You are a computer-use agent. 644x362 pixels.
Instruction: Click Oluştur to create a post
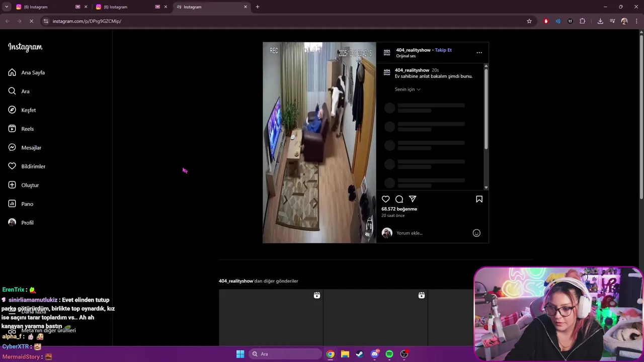(x=23, y=185)
